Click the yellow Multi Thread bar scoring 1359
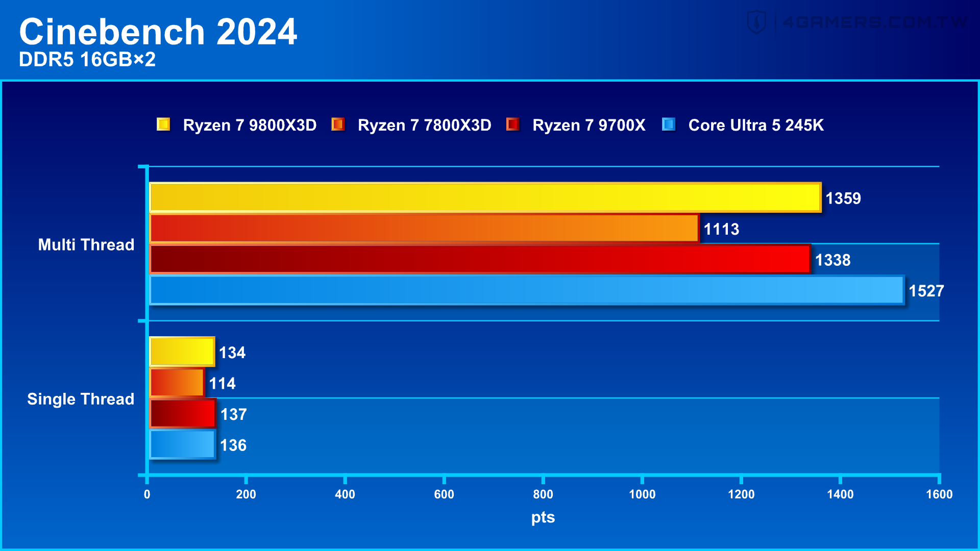980x551 pixels. click(485, 197)
